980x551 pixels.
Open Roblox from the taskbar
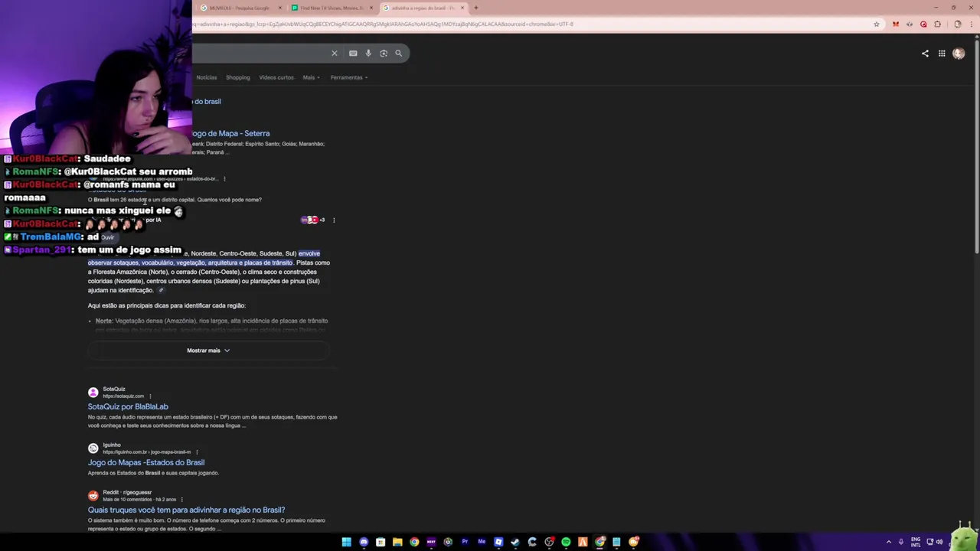pos(498,542)
